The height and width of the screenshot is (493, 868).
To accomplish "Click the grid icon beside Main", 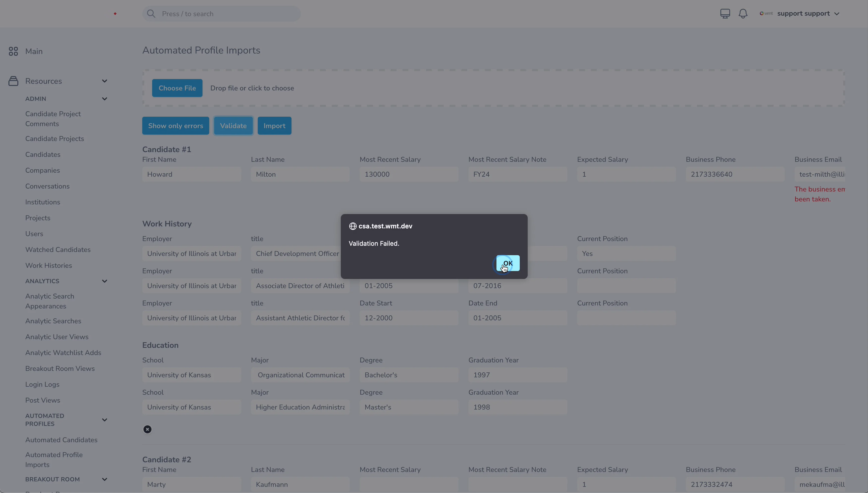I will click(x=13, y=51).
